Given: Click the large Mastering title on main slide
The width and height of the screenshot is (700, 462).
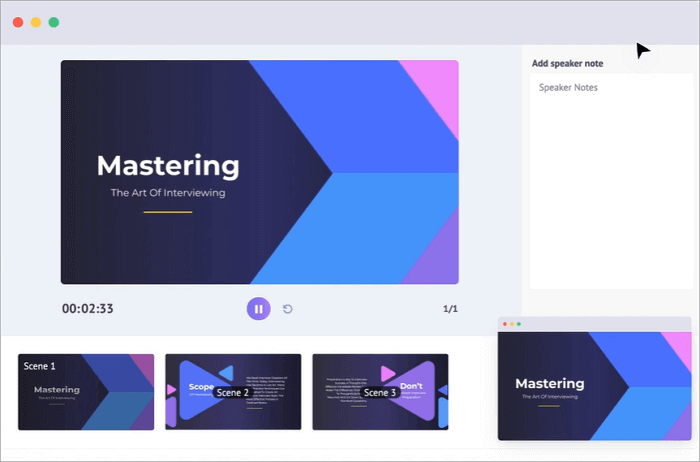Looking at the screenshot, I should pyautogui.click(x=168, y=165).
